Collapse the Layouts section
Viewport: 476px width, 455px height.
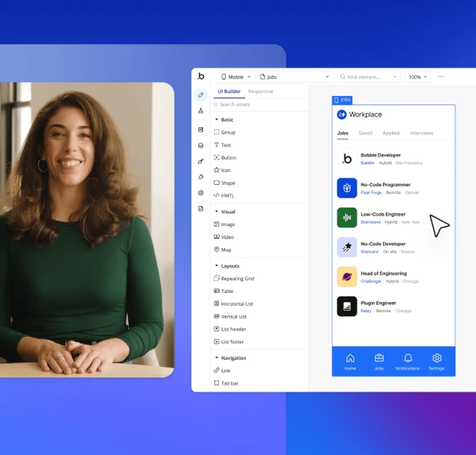[x=217, y=266]
